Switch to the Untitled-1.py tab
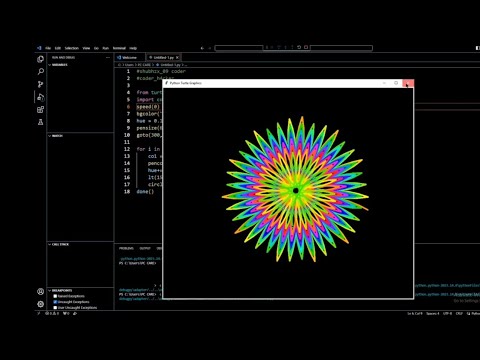The height and width of the screenshot is (360, 480). pos(164,57)
